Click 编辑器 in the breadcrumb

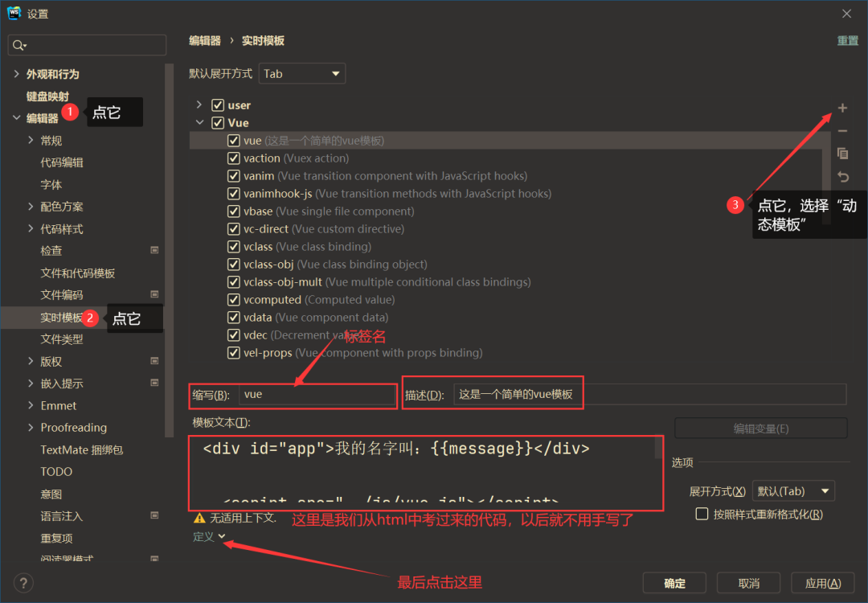point(204,40)
